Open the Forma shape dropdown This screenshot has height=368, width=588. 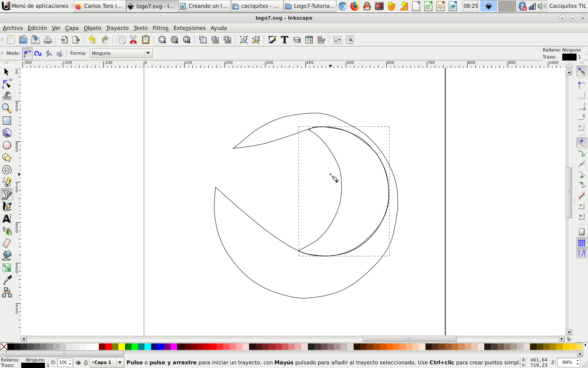point(121,53)
